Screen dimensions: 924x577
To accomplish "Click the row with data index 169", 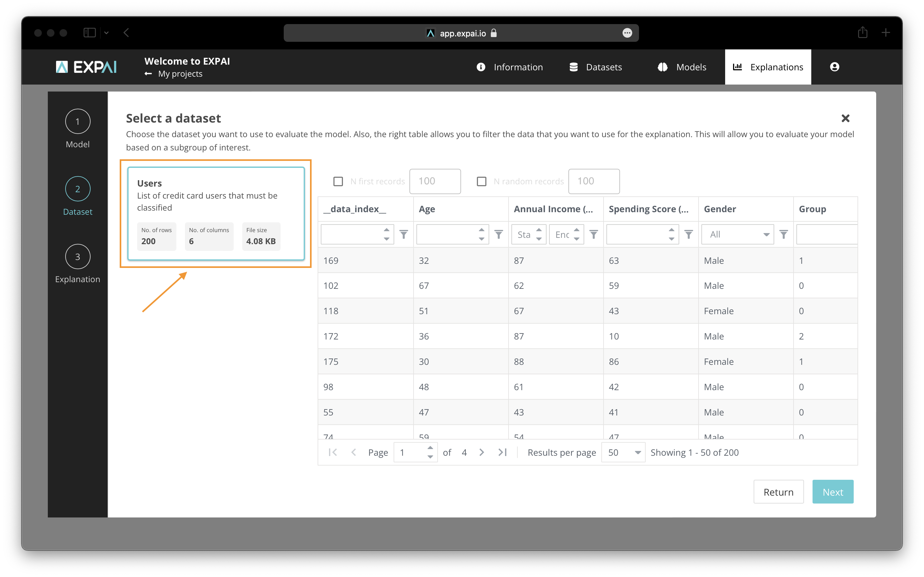I will (587, 260).
